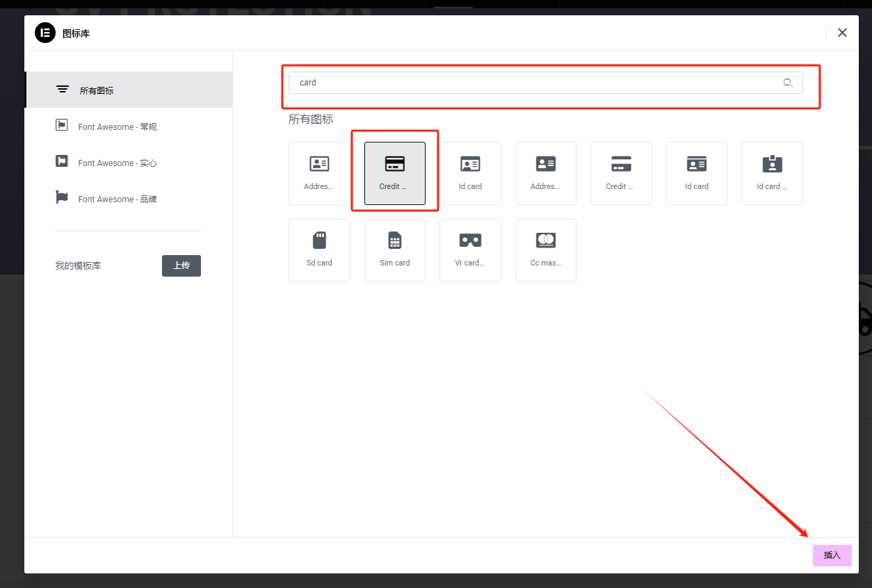Select the Sd card icon

319,250
